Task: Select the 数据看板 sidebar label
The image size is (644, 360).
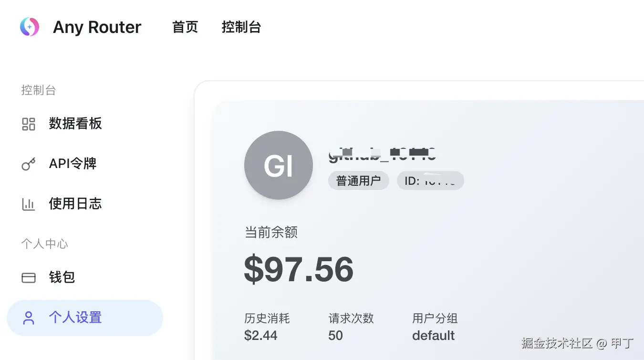Action: pos(75,124)
